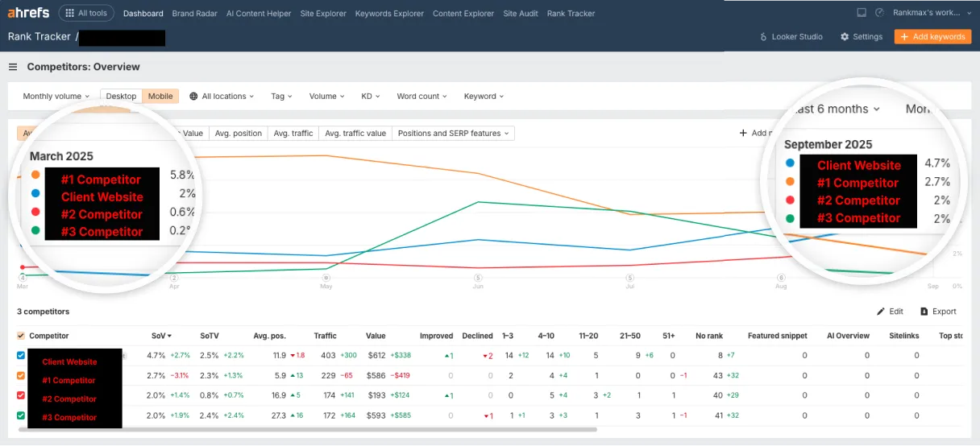
Task: Click the Export file icon
Action: tap(937, 312)
